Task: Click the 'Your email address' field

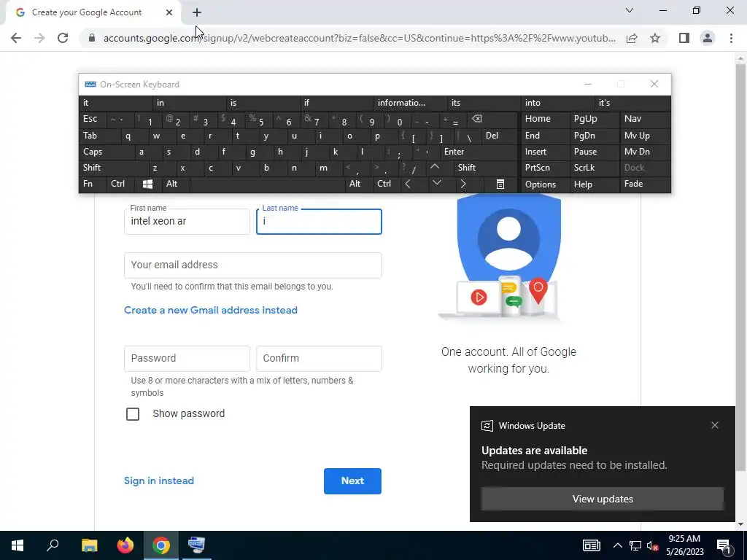Action: (253, 265)
